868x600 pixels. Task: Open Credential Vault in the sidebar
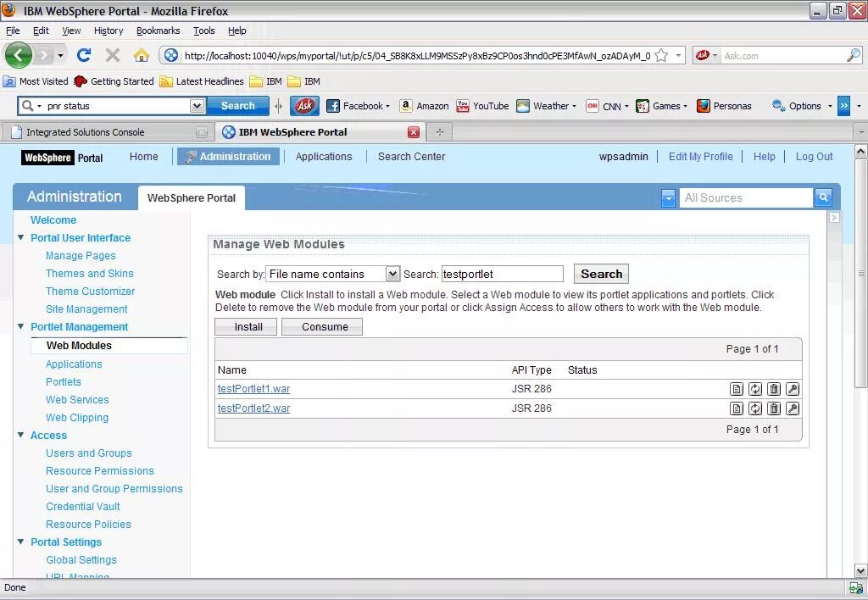click(83, 507)
